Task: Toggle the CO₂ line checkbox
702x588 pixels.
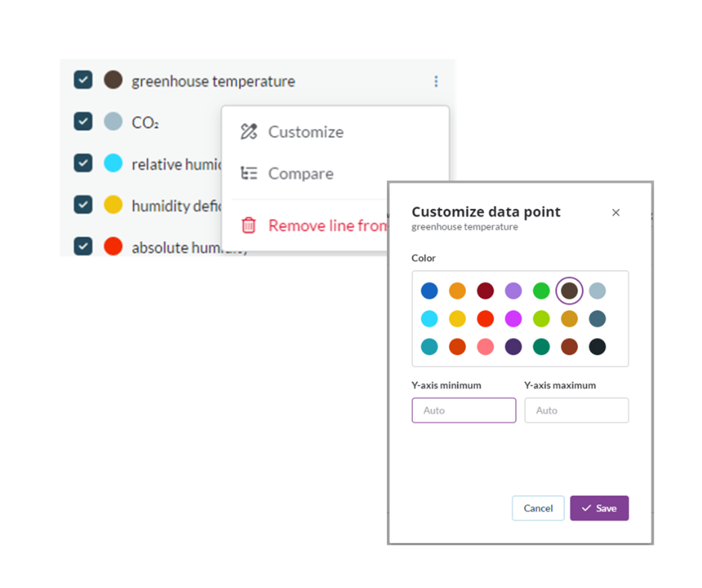Action: coord(83,122)
